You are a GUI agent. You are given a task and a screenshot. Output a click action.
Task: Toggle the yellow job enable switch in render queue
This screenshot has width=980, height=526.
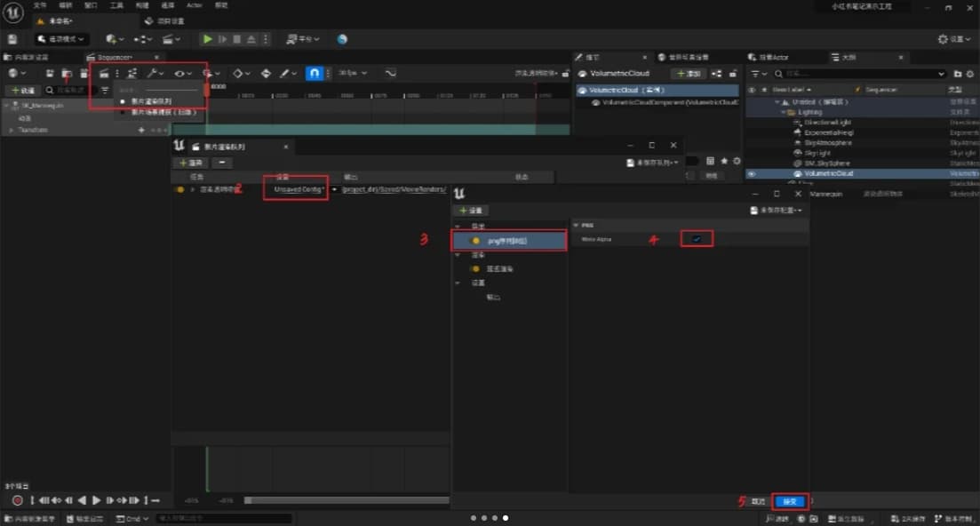[179, 189]
